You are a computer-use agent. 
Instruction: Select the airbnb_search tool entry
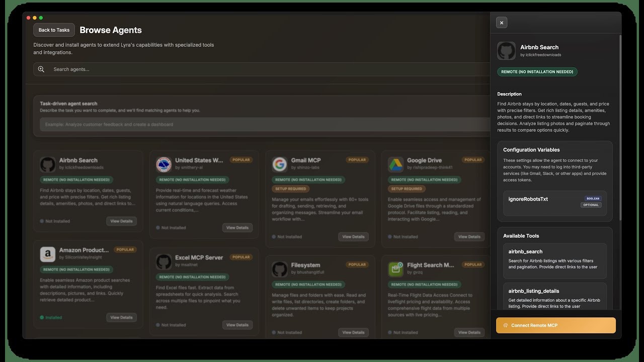555,261
